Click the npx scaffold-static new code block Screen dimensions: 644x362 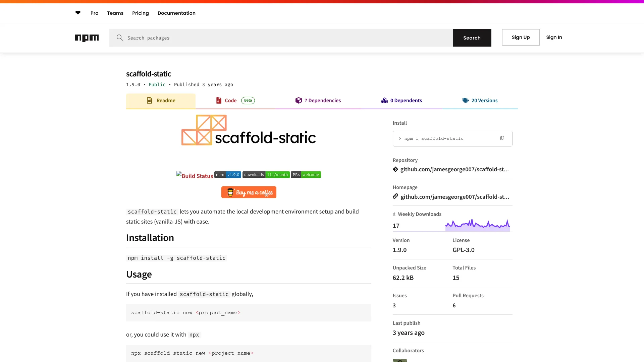(x=249, y=353)
